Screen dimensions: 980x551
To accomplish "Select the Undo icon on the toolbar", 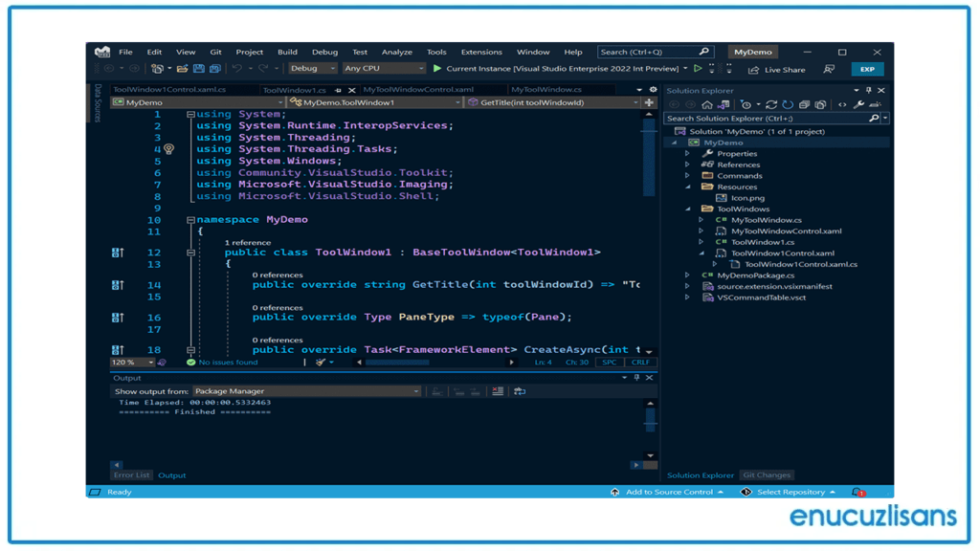I will click(236, 68).
